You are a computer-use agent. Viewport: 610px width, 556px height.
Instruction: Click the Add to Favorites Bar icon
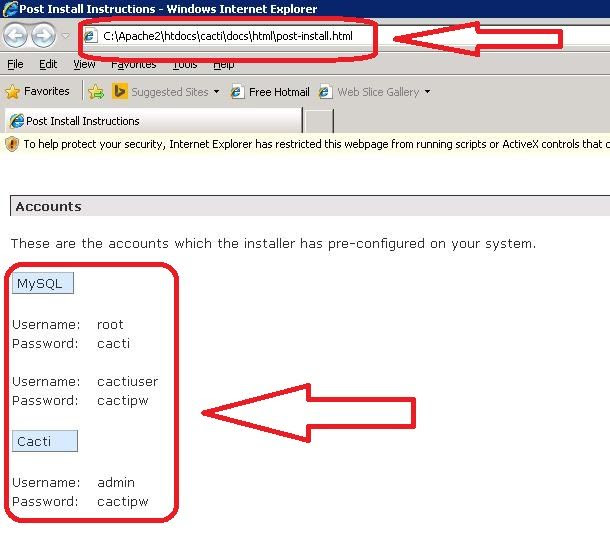[x=96, y=92]
